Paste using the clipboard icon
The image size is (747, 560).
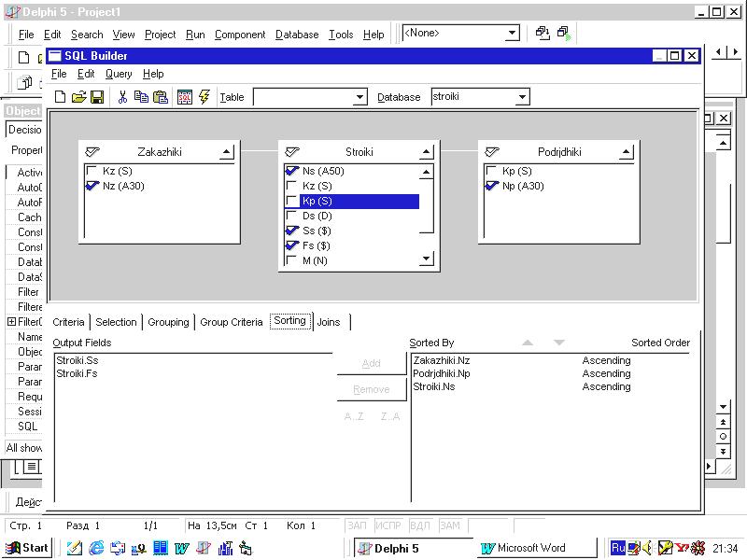pos(160,97)
